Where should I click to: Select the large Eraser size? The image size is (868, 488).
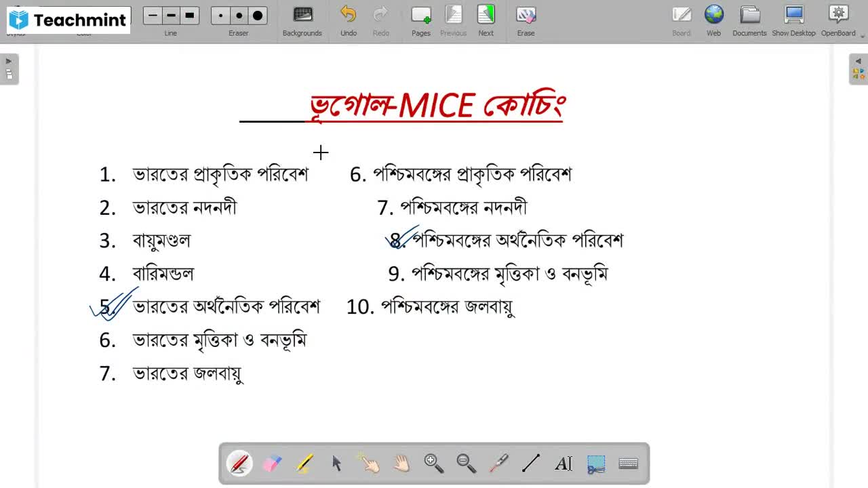point(258,16)
